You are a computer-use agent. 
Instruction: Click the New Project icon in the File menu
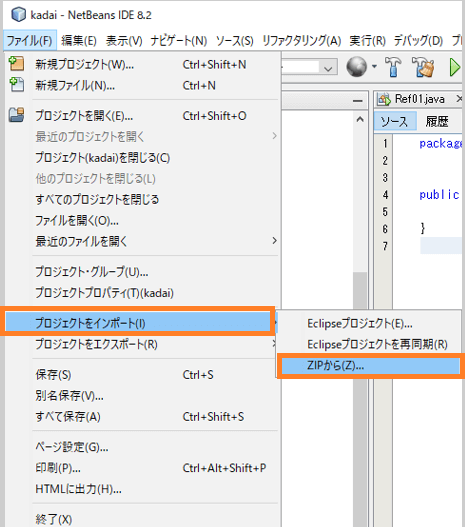(16, 64)
